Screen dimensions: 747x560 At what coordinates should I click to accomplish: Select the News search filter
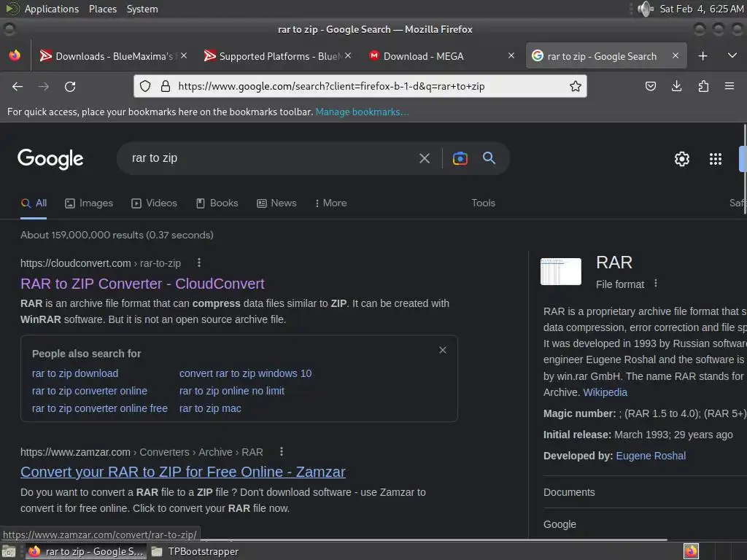coord(276,203)
